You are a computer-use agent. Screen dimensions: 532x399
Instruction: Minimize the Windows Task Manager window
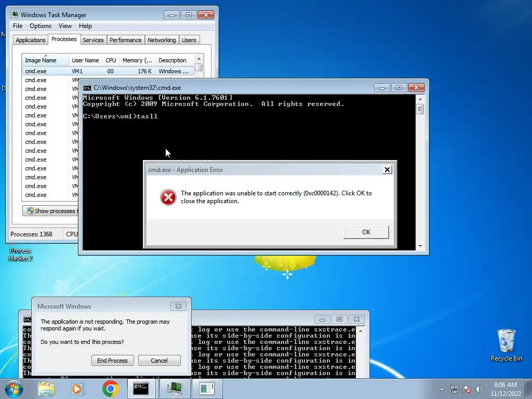[171, 15]
